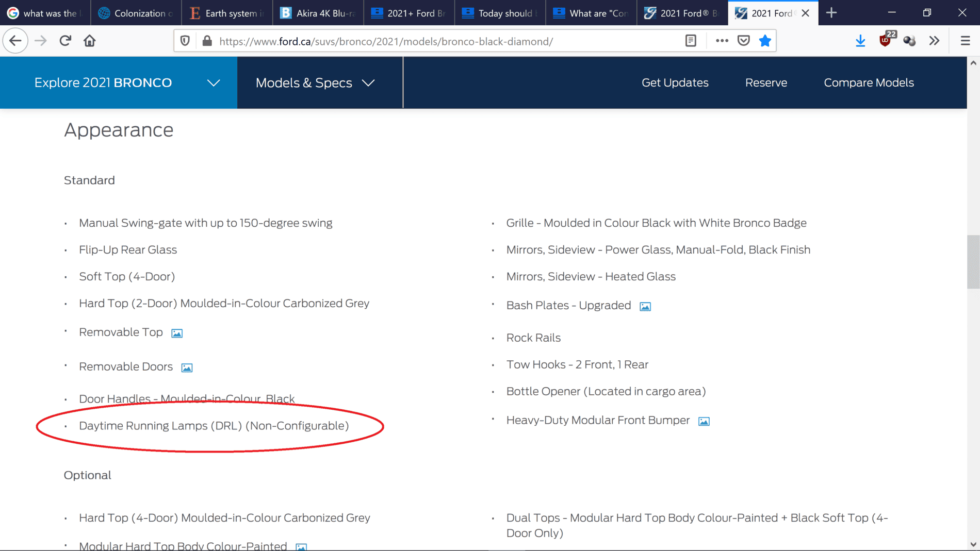Click 'Mirrors, Sideview - Heated Glass' text
The height and width of the screenshot is (551, 980).
(x=591, y=276)
